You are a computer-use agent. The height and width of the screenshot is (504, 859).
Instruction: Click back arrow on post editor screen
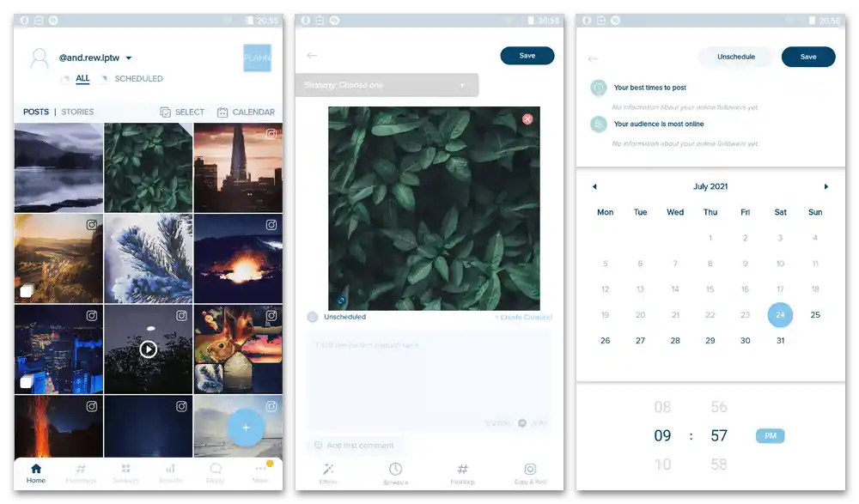pyautogui.click(x=313, y=55)
